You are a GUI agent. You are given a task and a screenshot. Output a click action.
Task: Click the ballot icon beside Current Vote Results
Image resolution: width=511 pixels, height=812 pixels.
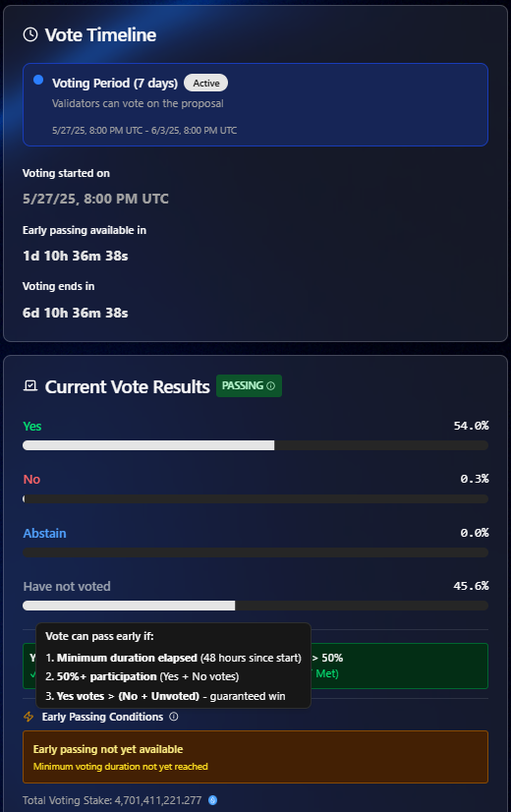click(x=30, y=385)
